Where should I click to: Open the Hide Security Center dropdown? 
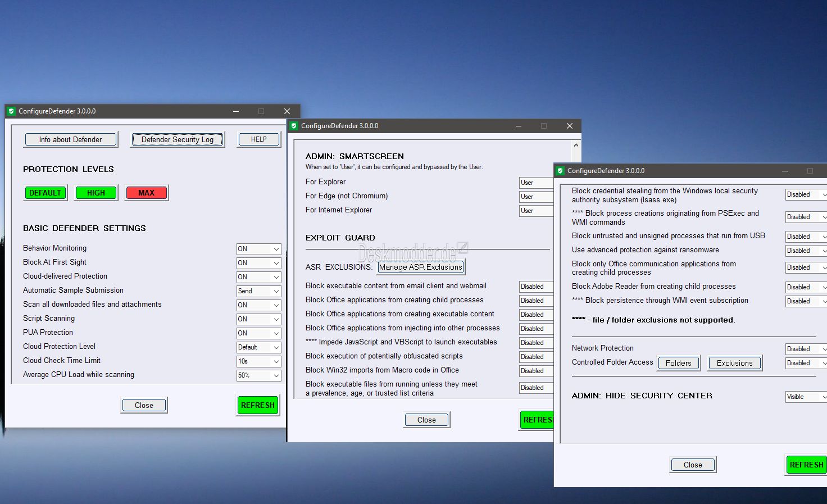pos(806,397)
